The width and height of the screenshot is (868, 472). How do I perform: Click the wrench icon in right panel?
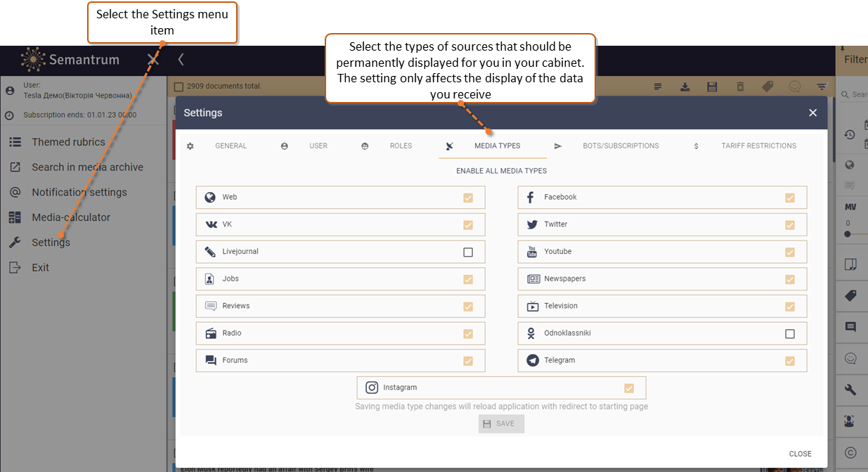click(x=850, y=390)
